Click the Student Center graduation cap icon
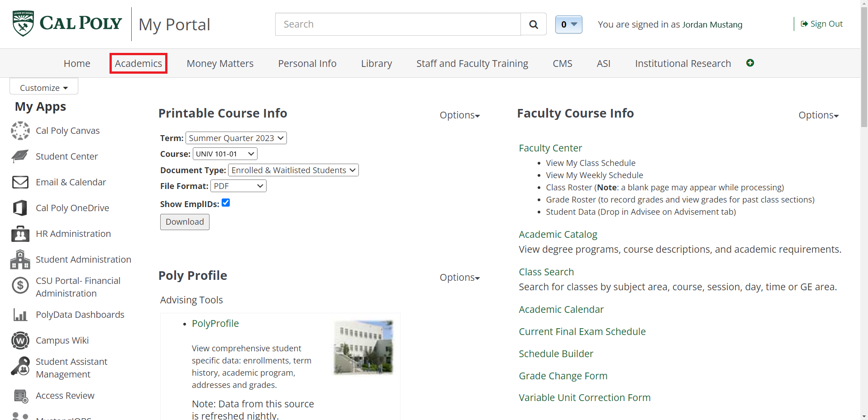The height and width of the screenshot is (420, 868). [x=20, y=156]
